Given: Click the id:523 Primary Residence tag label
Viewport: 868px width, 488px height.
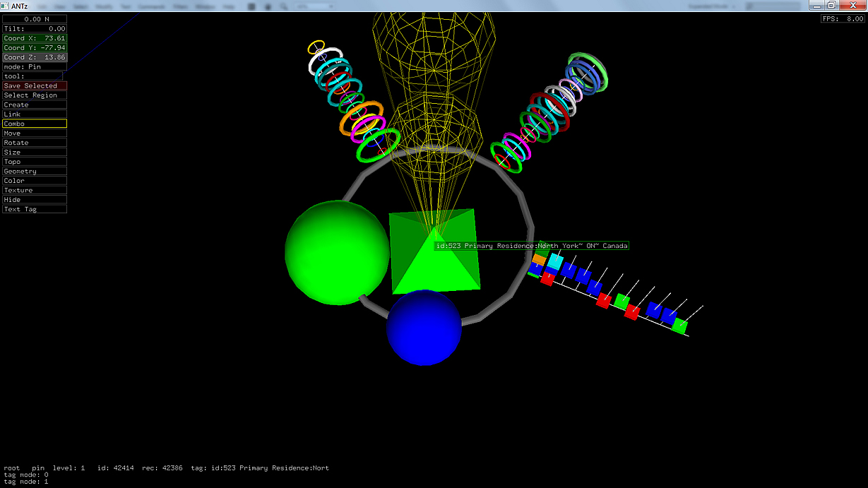Looking at the screenshot, I should (x=531, y=246).
